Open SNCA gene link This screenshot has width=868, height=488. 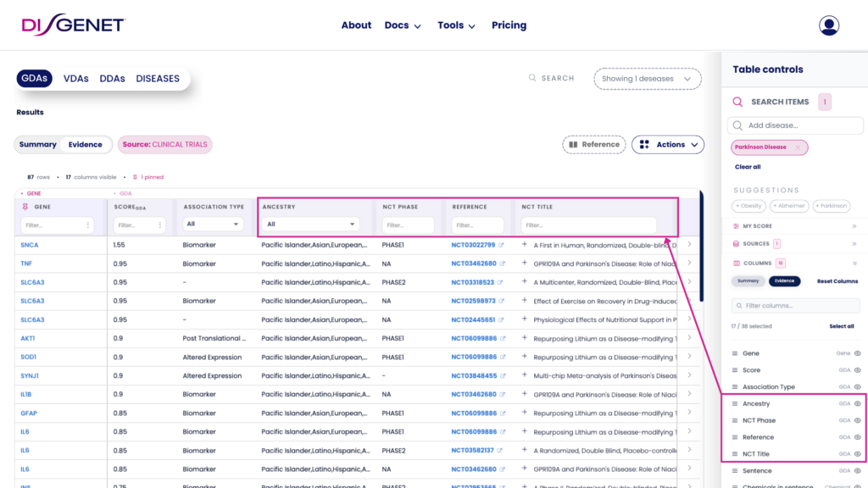click(x=30, y=245)
